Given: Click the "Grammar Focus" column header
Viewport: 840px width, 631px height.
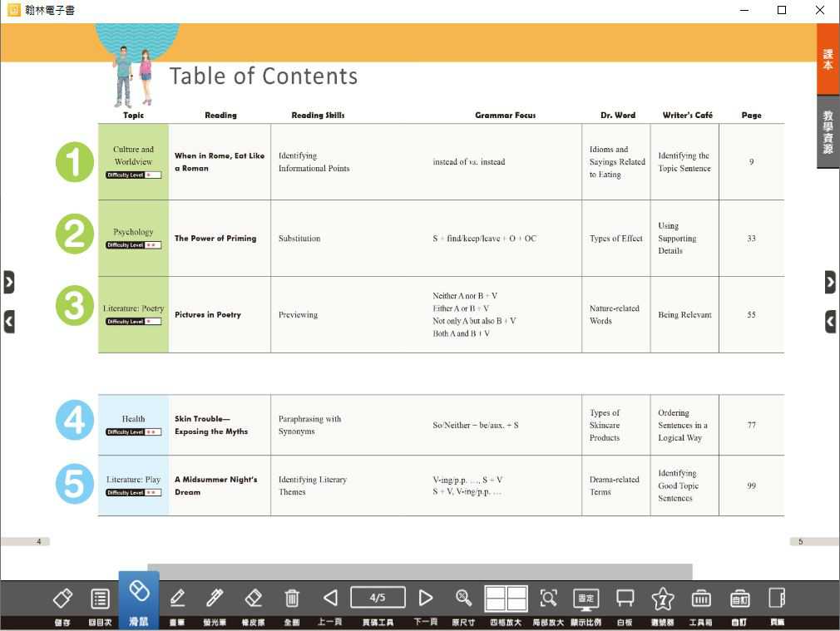Looking at the screenshot, I should click(505, 116).
